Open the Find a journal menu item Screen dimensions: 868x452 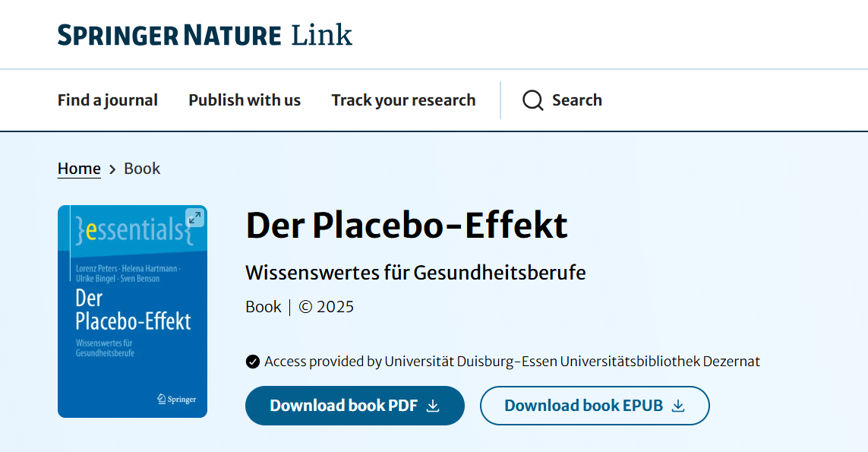(108, 100)
